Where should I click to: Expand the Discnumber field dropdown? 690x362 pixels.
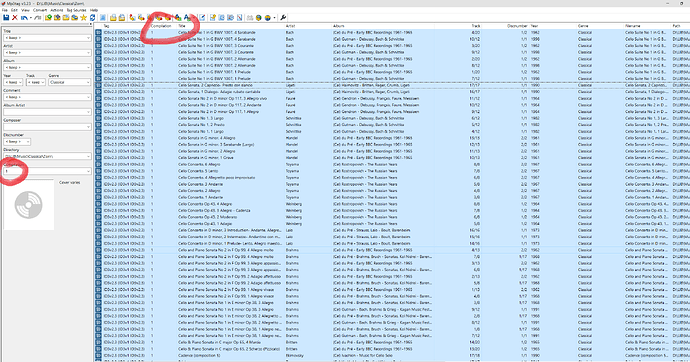(28, 142)
